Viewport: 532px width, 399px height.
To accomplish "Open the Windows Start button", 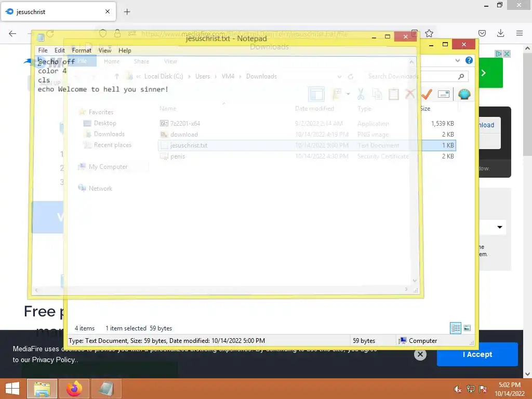I will pos(12,389).
